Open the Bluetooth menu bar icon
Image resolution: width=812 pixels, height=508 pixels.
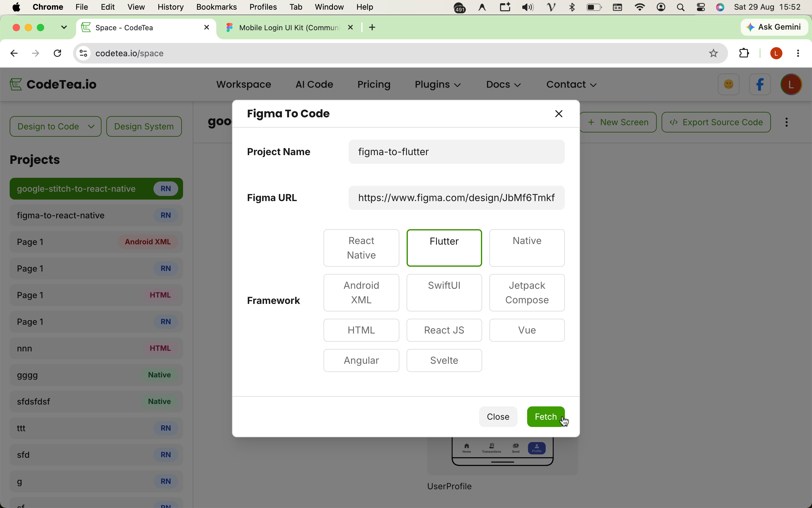pyautogui.click(x=572, y=7)
